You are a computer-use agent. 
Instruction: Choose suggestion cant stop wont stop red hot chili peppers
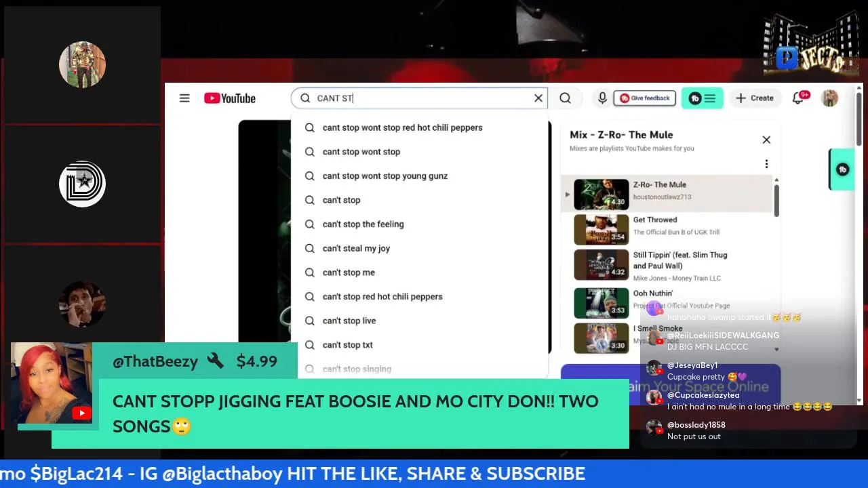(419, 127)
